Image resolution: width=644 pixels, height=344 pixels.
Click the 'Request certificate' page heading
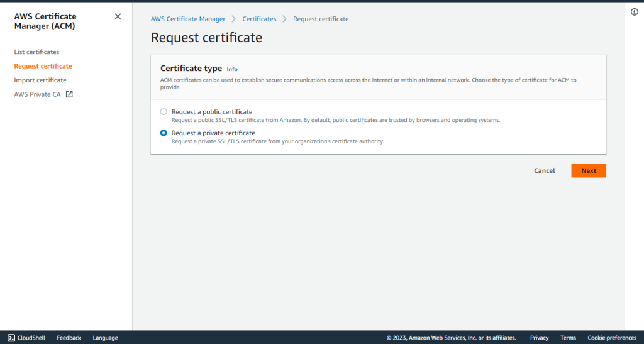[x=206, y=37]
